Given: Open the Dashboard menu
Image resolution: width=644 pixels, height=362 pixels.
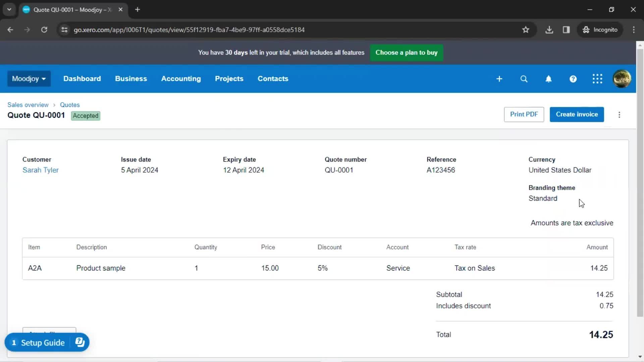Looking at the screenshot, I should coord(82,79).
